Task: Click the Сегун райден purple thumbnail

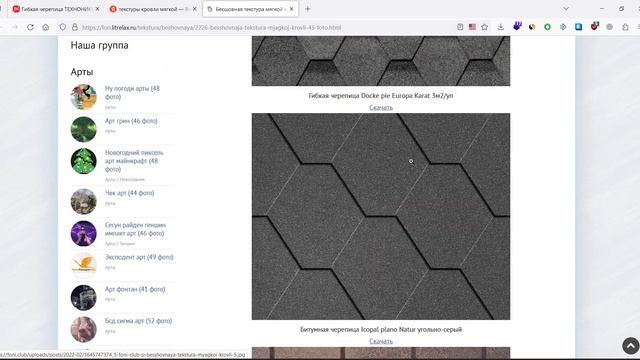Action: [84, 233]
